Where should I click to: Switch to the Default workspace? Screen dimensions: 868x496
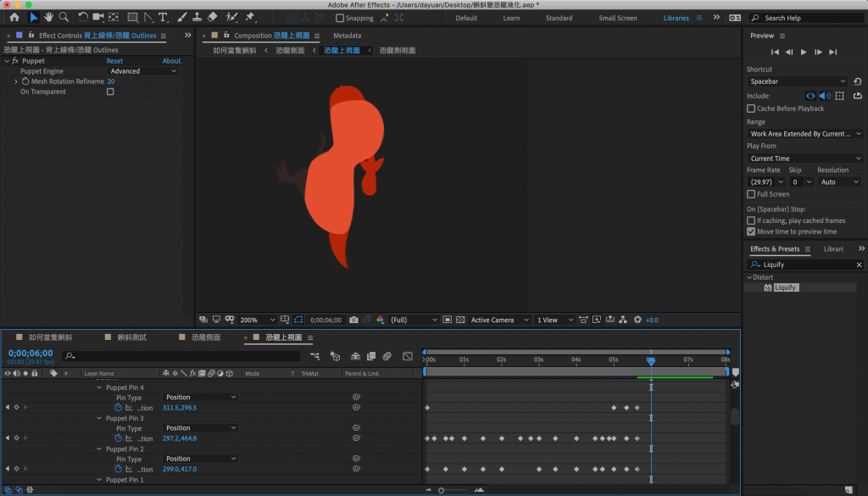pos(466,19)
